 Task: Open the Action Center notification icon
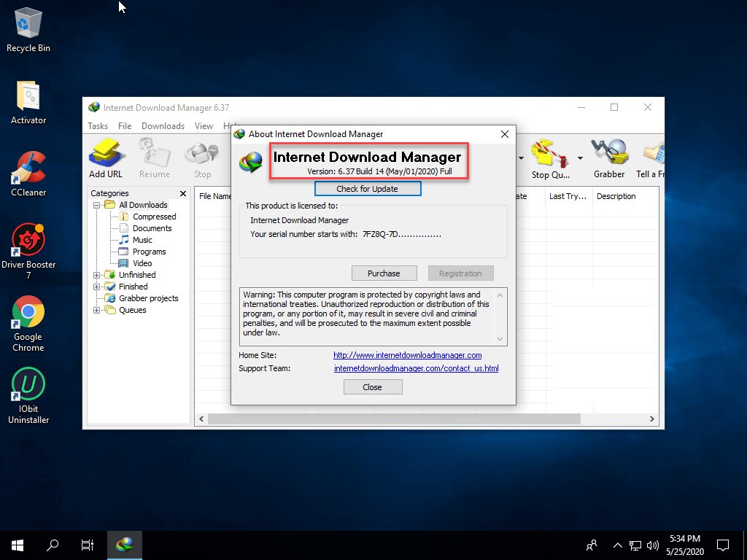click(723, 545)
